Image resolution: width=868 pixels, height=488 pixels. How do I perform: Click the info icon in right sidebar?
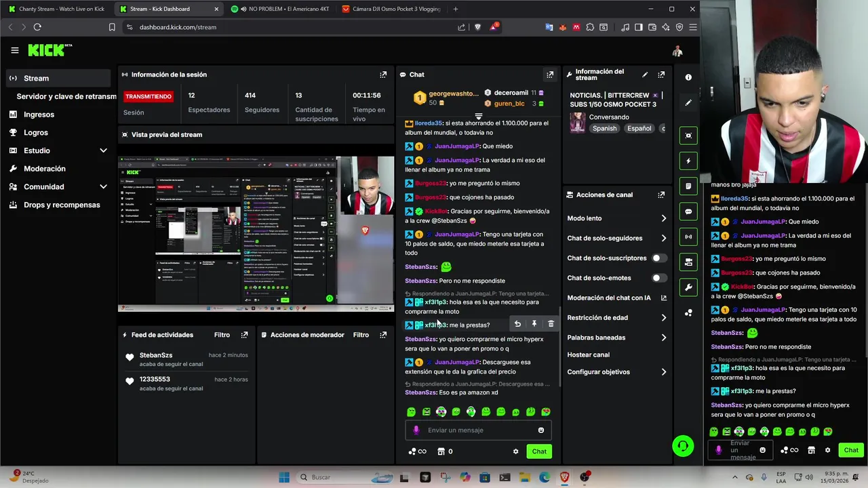point(688,77)
